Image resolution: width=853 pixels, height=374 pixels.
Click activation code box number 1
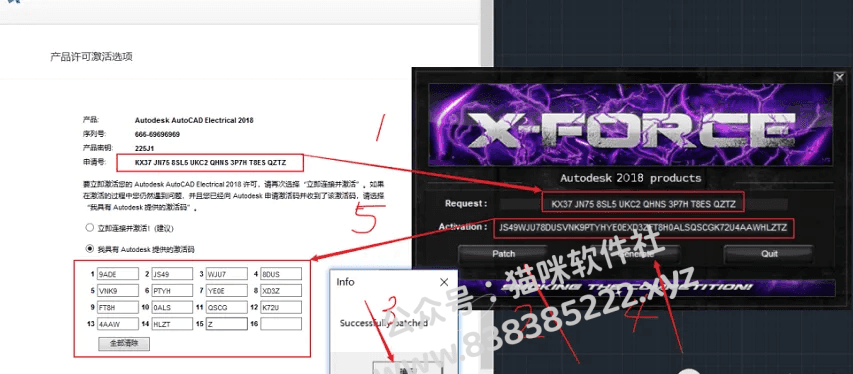(x=118, y=274)
